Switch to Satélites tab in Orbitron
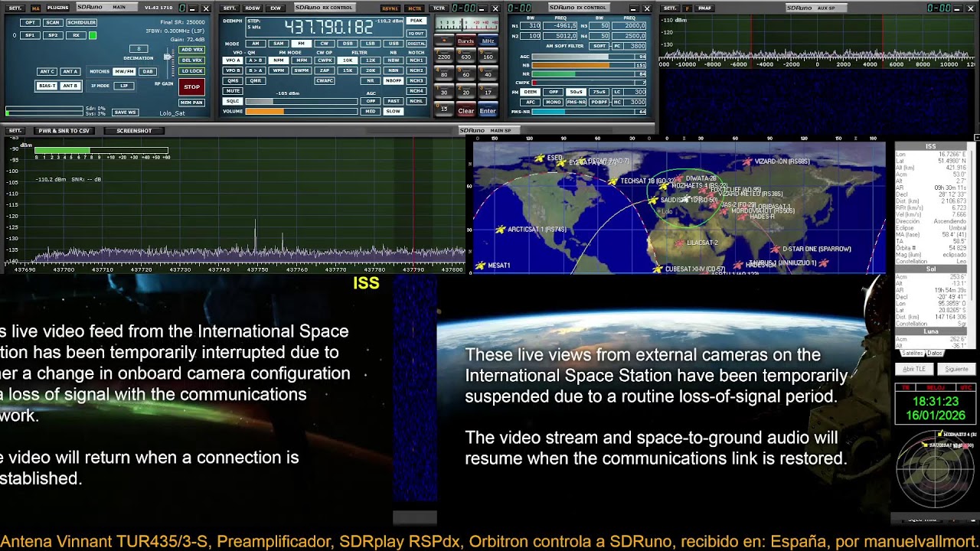The width and height of the screenshot is (980, 551). [x=912, y=354]
